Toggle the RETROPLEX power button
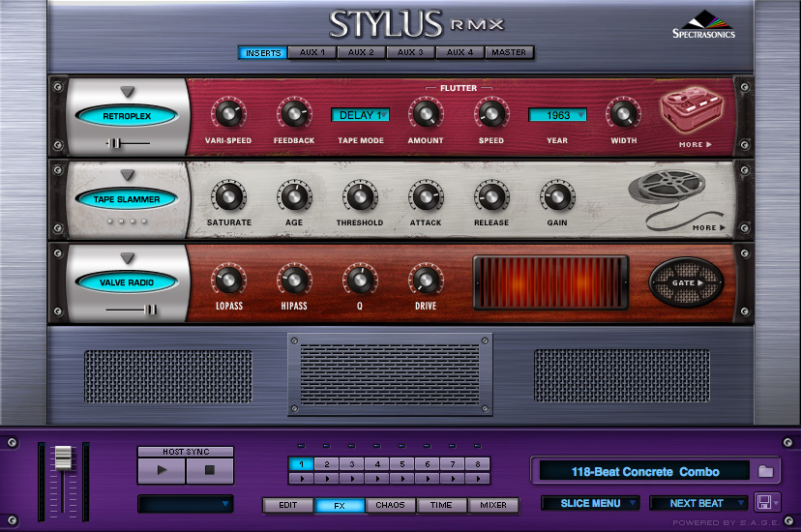 click(127, 116)
